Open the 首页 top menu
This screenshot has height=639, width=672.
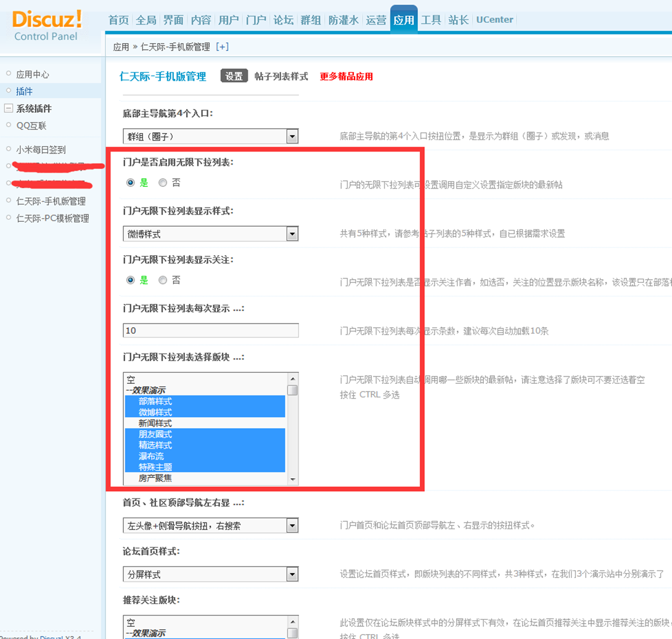pos(119,20)
